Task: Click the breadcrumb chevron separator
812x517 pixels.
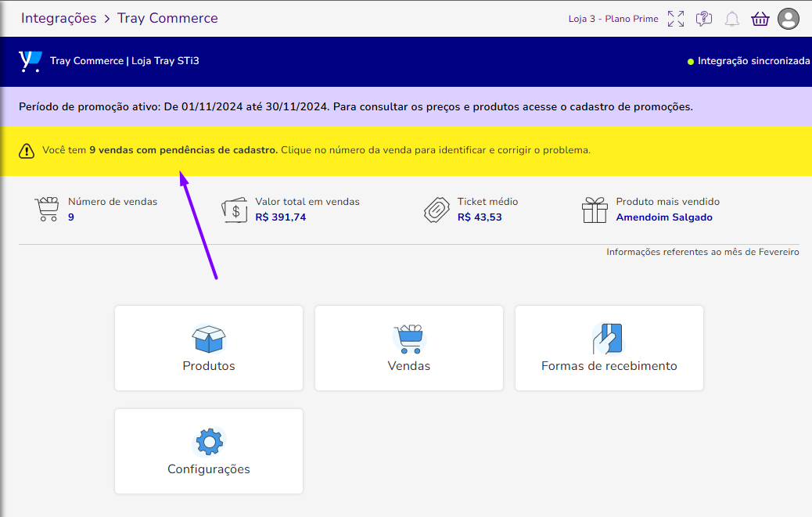Action: coord(106,19)
